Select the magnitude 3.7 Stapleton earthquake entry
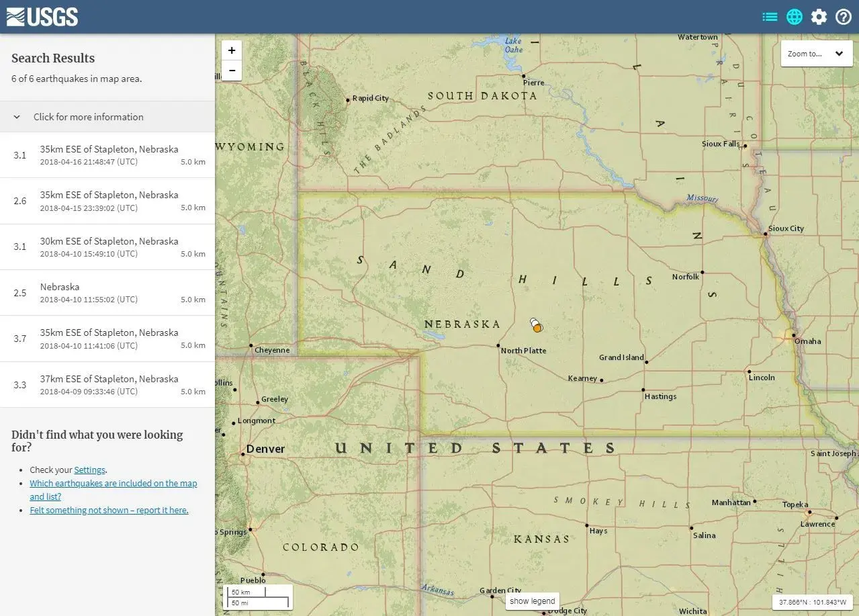Viewport: 859px width, 616px height. [x=107, y=339]
